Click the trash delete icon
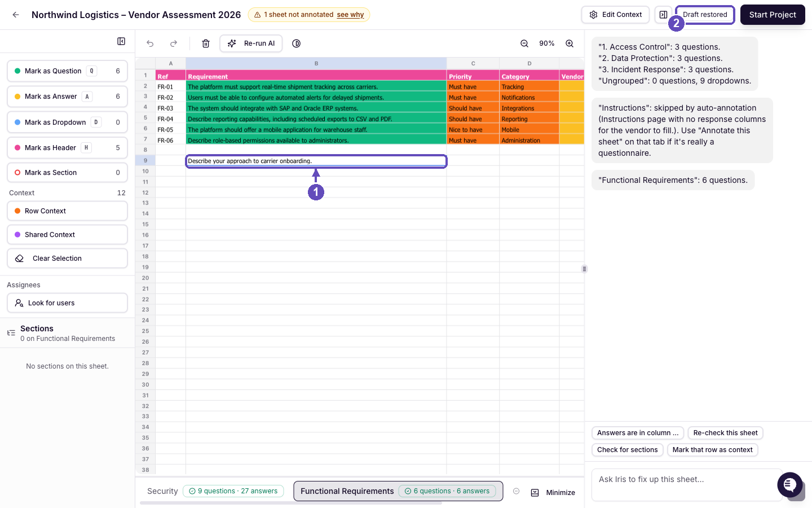Screen dimensions: 812x508 (206, 43)
